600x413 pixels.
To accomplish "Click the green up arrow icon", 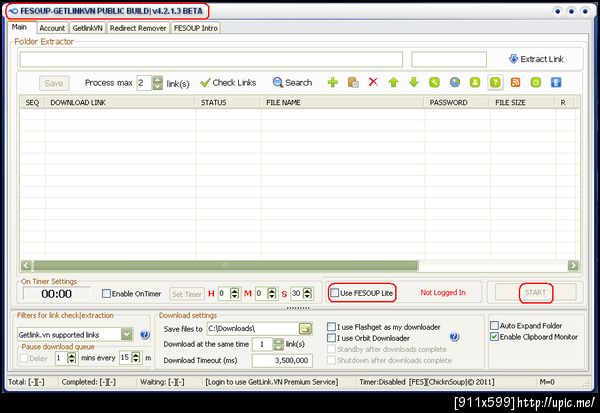I will (393, 82).
